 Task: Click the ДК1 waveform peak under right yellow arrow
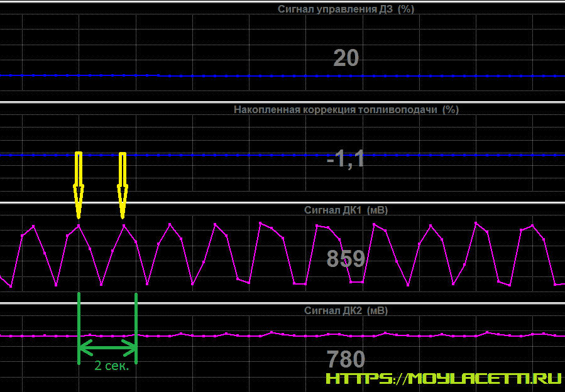123,225
